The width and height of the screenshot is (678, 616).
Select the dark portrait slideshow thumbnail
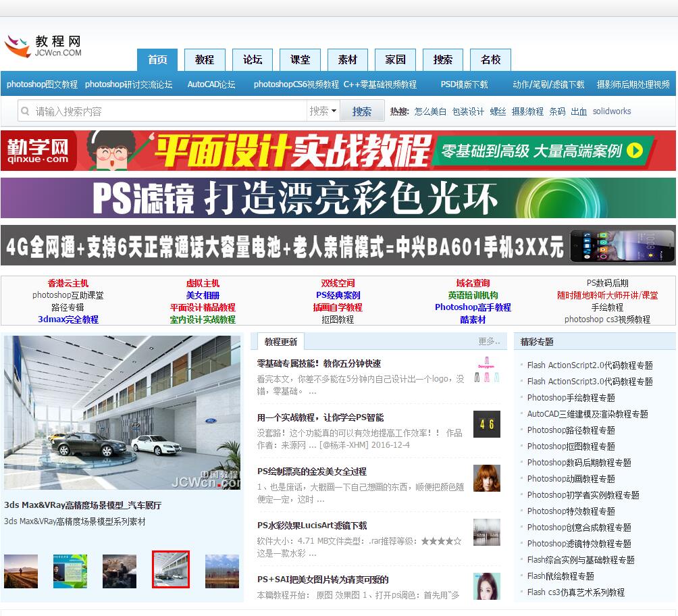120,571
